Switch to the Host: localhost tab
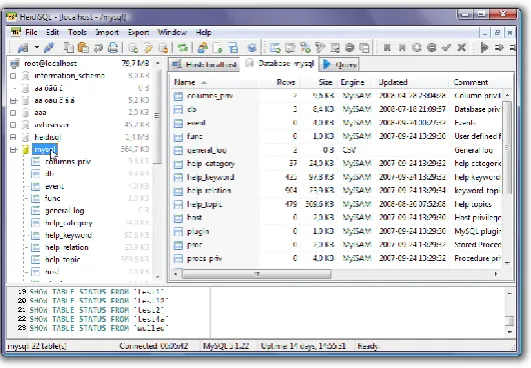The image size is (531, 368). tap(204, 64)
